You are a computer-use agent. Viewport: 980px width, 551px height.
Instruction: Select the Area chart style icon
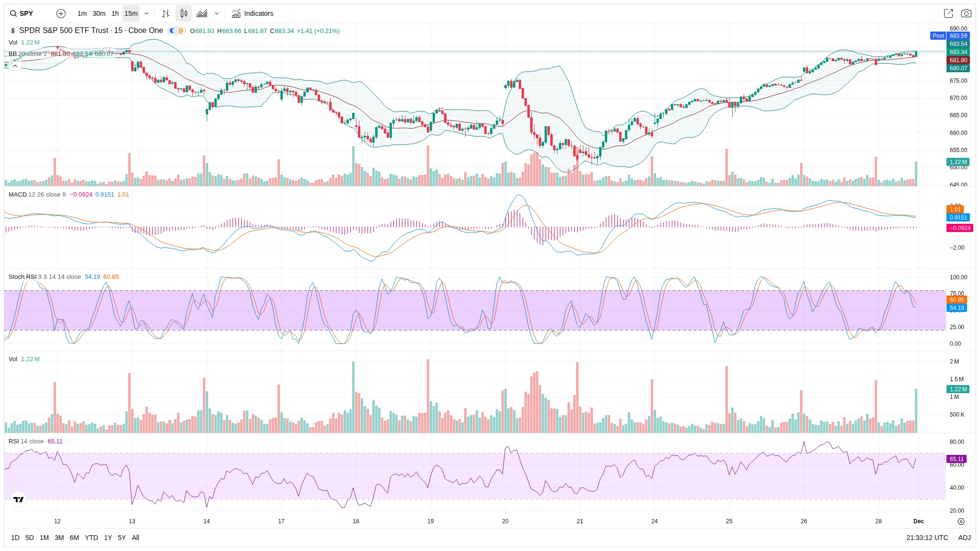[x=202, y=13]
